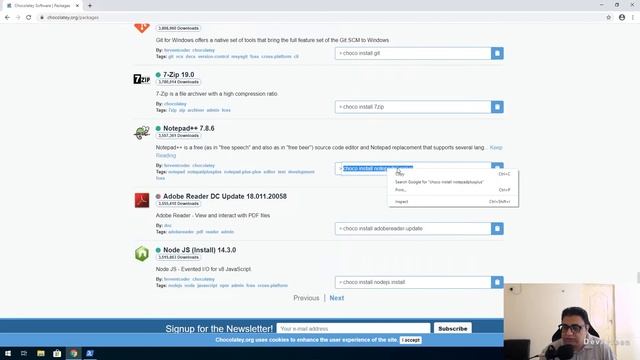The image size is (640, 360).
Task: Open File Explorer from the taskbar
Action: (x=40, y=353)
